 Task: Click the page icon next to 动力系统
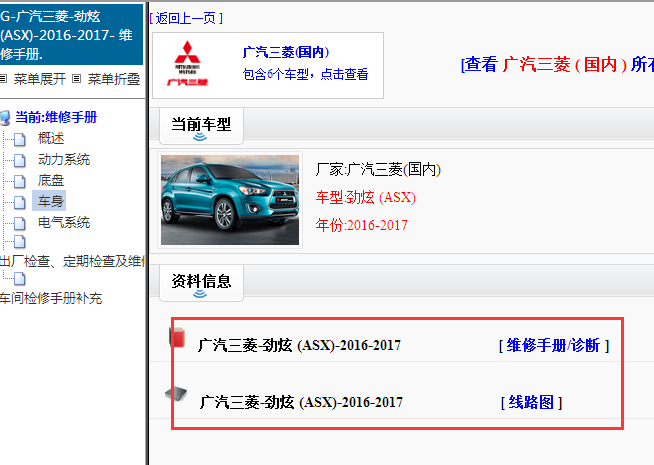[19, 161]
